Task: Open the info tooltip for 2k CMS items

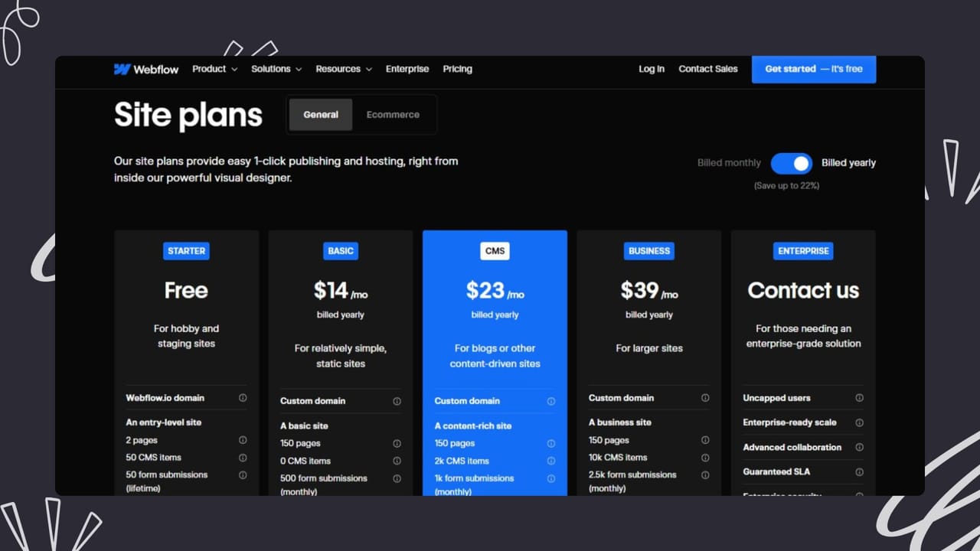Action: pyautogui.click(x=551, y=461)
